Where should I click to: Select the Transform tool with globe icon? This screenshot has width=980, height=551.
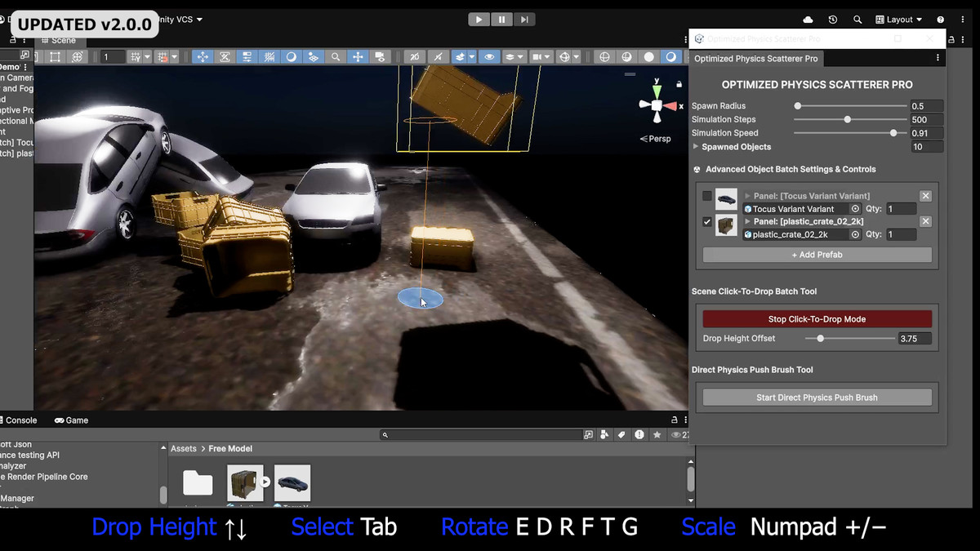click(77, 57)
